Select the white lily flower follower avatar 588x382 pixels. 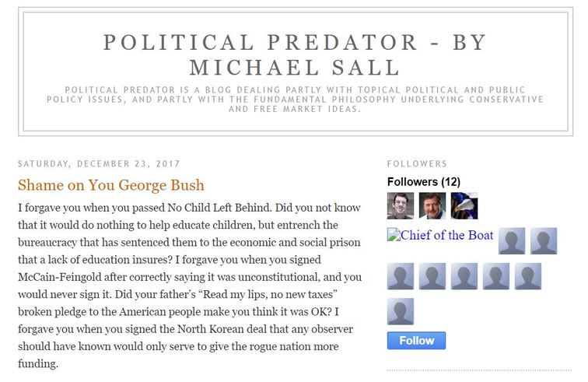click(x=464, y=206)
